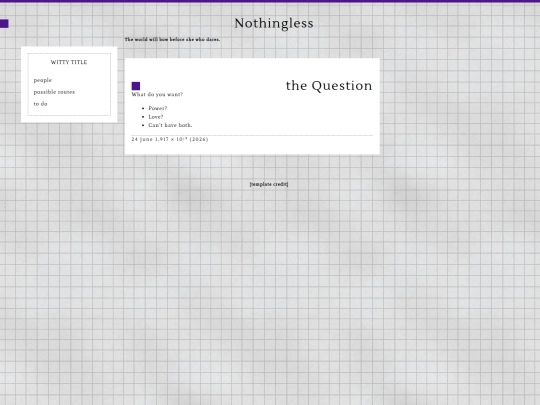This screenshot has width=540, height=405.
Task: Click the bullet item 'Power?'
Action: (158, 108)
